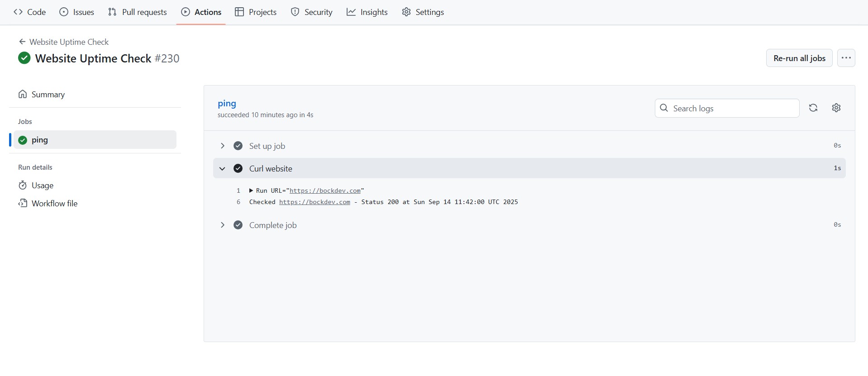Image resolution: width=868 pixels, height=376 pixels.
Task: Open the log settings gear icon
Action: coord(836,108)
